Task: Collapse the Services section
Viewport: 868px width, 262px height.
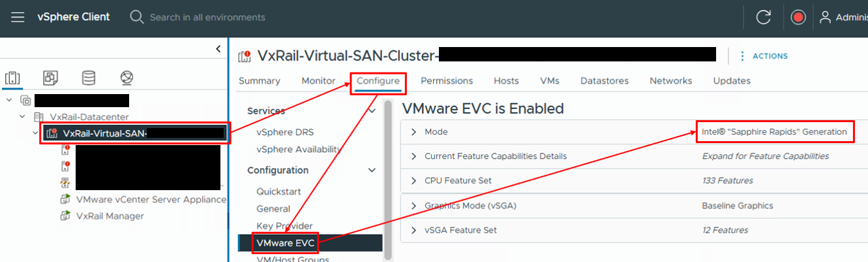Action: [372, 111]
